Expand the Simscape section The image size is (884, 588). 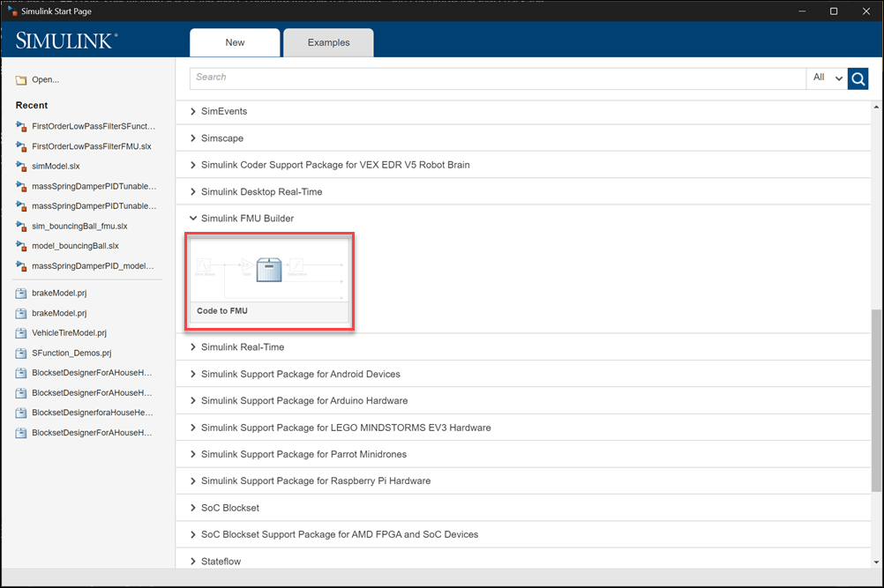coord(193,138)
